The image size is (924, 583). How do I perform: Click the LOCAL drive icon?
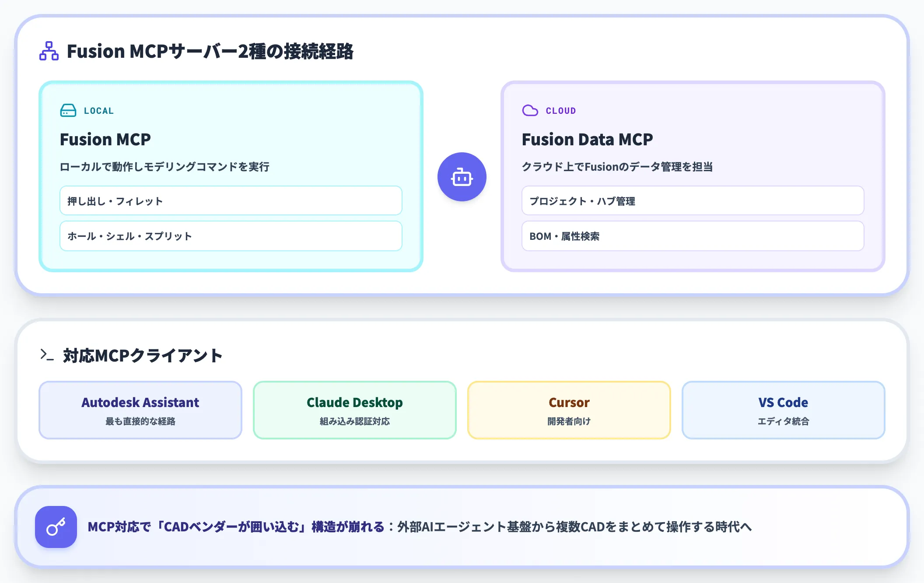pos(68,110)
